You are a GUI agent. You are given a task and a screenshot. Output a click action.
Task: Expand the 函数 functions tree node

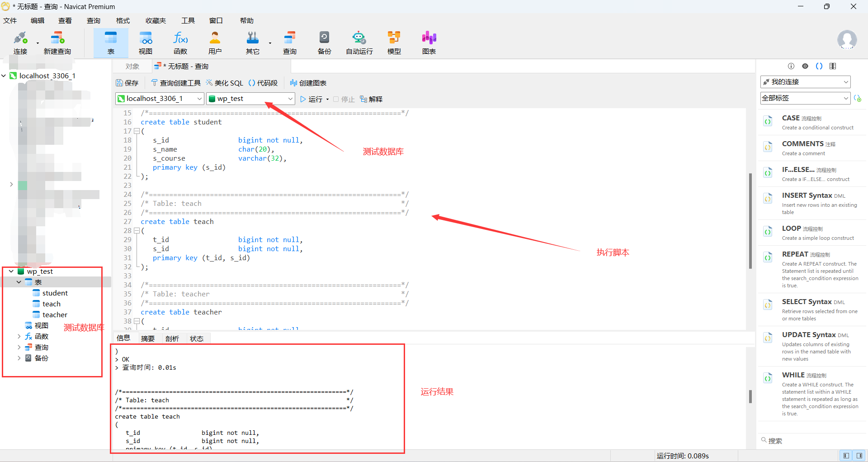tap(19, 337)
